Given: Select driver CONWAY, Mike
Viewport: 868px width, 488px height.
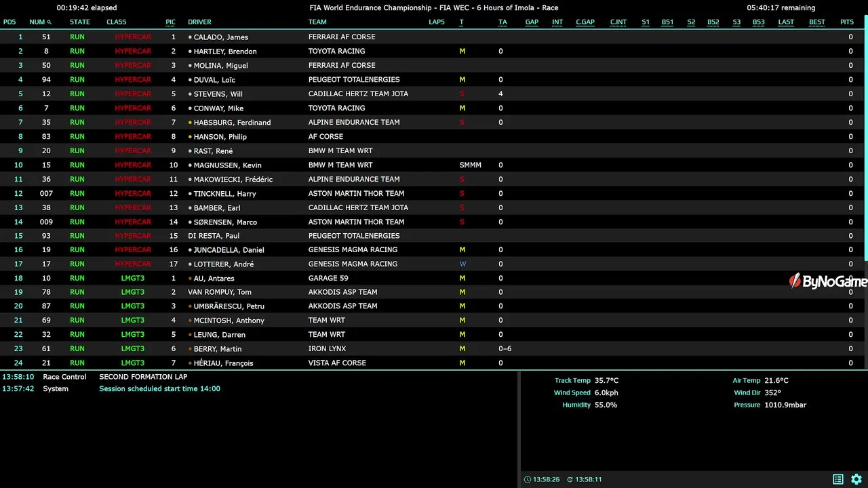Looking at the screenshot, I should click(218, 108).
